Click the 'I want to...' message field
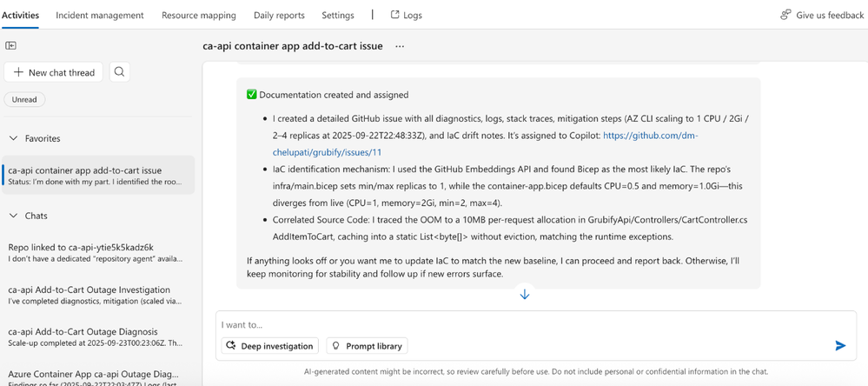Screen dimensions: 868x386 click(x=521, y=325)
